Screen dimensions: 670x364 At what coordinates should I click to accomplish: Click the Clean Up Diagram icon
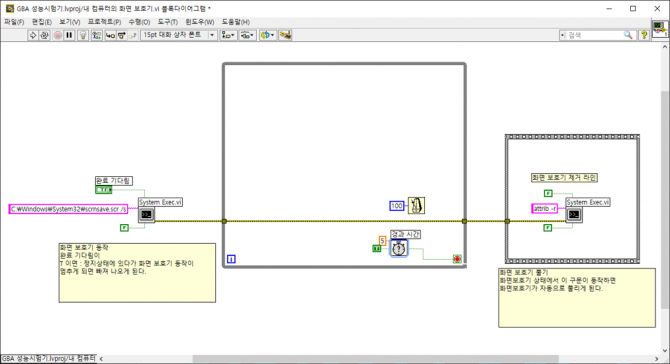(x=285, y=35)
